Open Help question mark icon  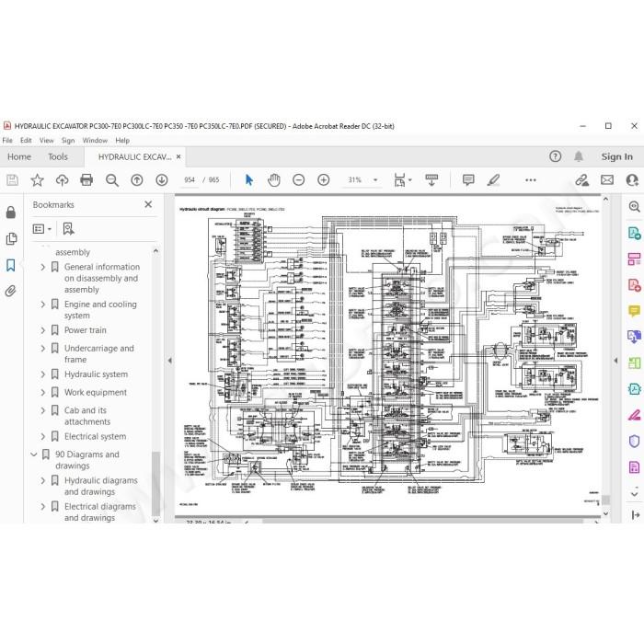pyautogui.click(x=556, y=156)
